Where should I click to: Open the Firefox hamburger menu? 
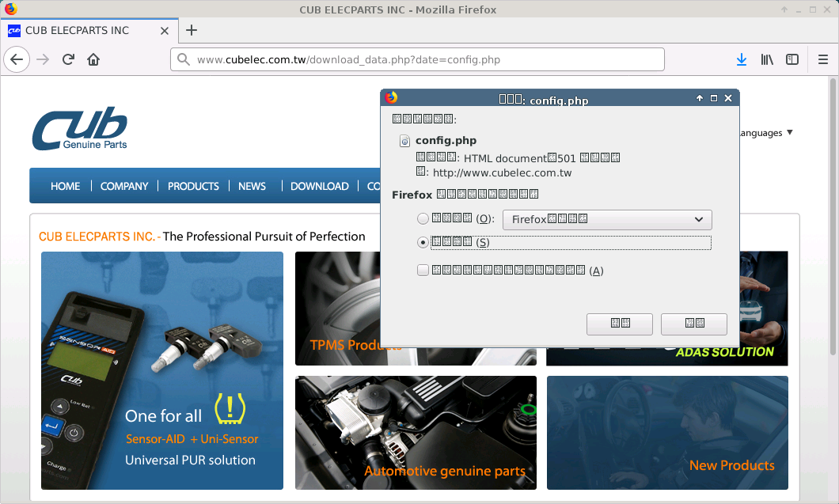tap(823, 59)
